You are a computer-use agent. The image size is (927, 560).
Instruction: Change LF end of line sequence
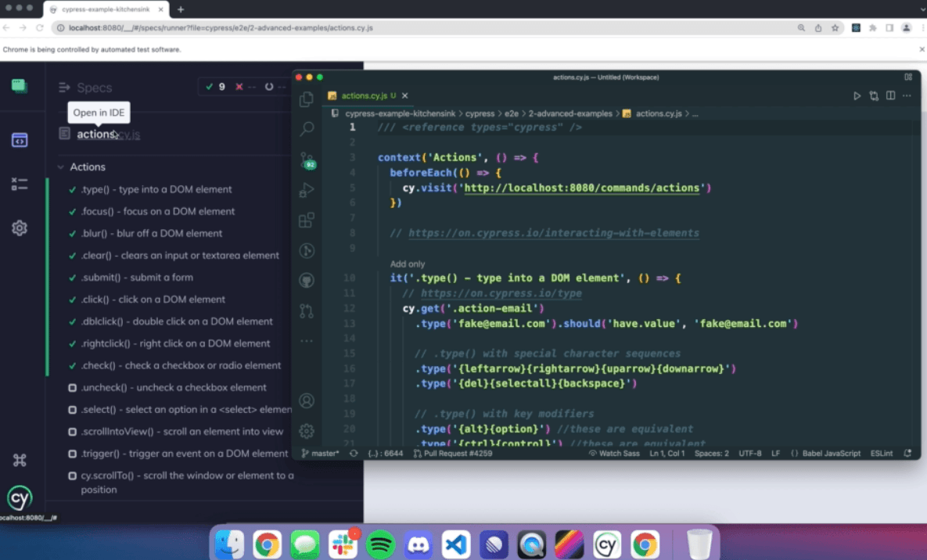point(776,454)
